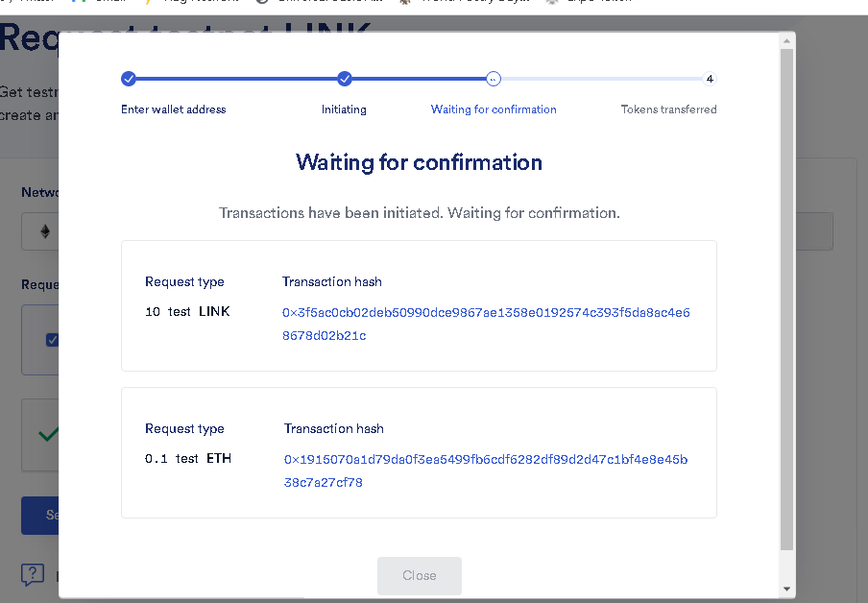
Task: Click the dialog's vertical scrollbar thumb
Action: tap(786, 300)
